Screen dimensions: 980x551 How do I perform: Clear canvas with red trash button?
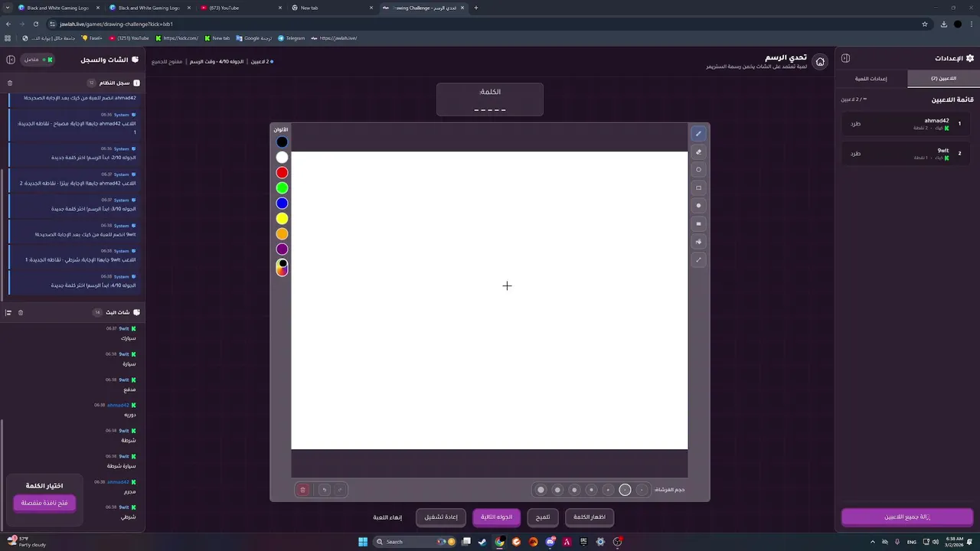pyautogui.click(x=302, y=490)
